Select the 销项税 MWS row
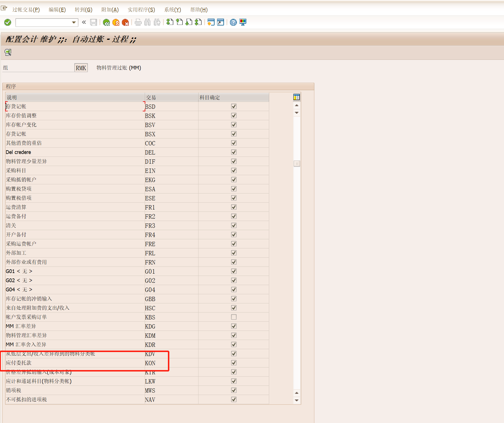The height and width of the screenshot is (423, 504). [x=137, y=390]
